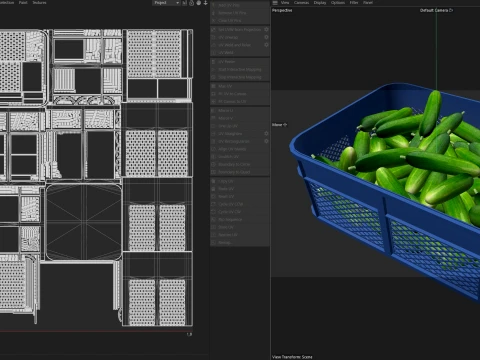Image resolution: width=480 pixels, height=360 pixels.
Task: Open the Paint menu
Action: pyautogui.click(x=23, y=3)
